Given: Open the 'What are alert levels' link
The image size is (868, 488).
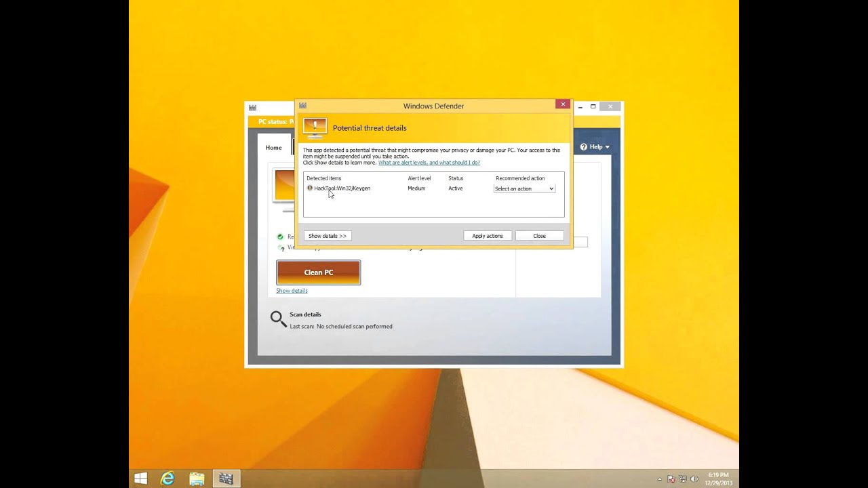Looking at the screenshot, I should (x=429, y=163).
